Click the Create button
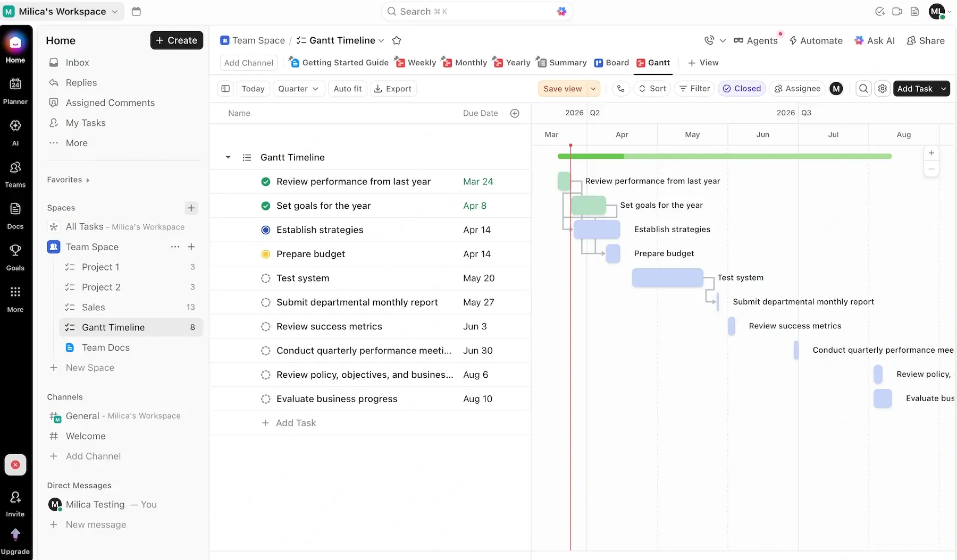This screenshot has height=560, width=957. pos(177,40)
